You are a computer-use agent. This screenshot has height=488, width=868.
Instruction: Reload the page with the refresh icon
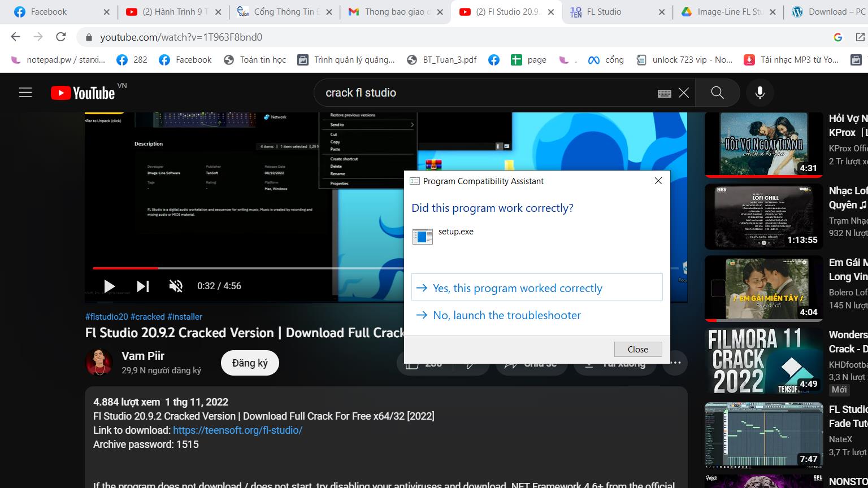(x=61, y=37)
